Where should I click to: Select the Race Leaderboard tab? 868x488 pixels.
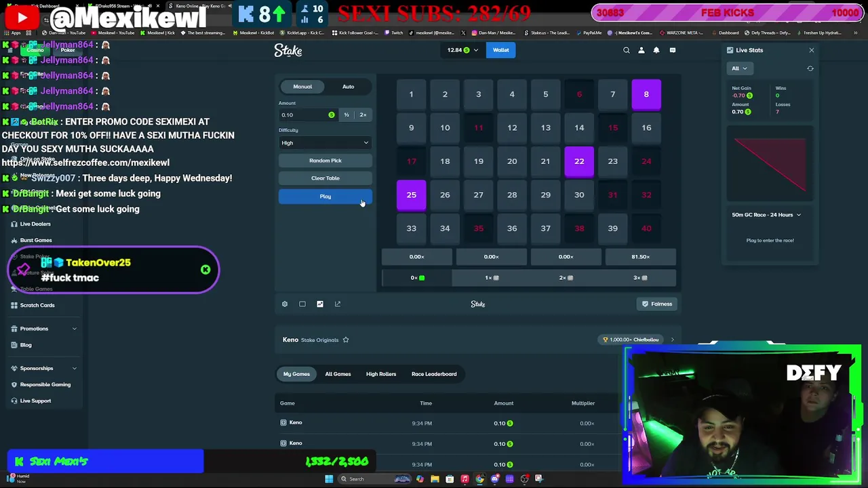[x=434, y=374]
